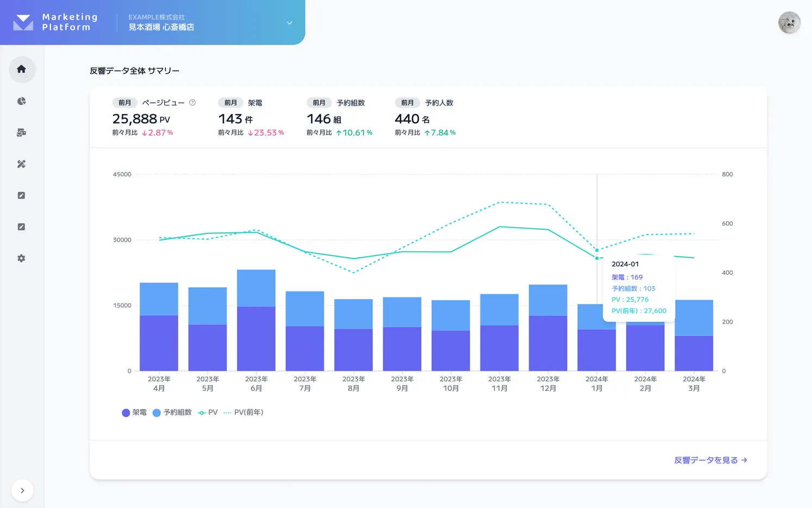Open the pie chart analytics icon
The height and width of the screenshot is (508, 812).
pos(21,101)
